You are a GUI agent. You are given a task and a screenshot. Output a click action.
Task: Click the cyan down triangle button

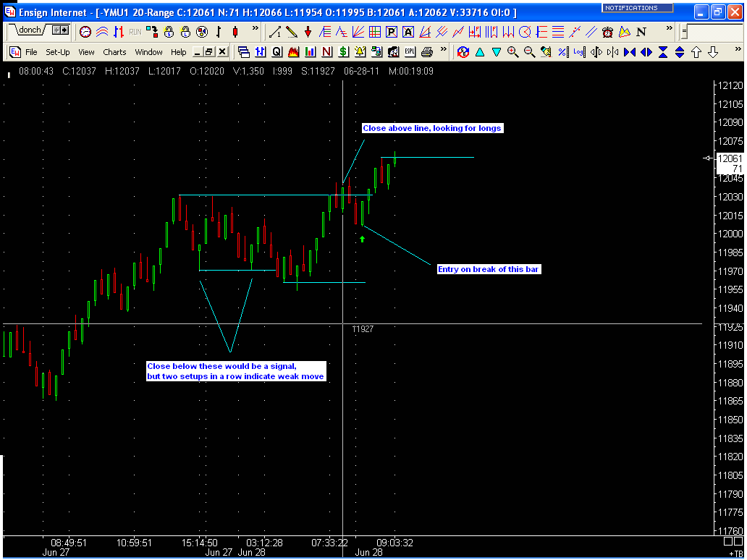tap(497, 52)
